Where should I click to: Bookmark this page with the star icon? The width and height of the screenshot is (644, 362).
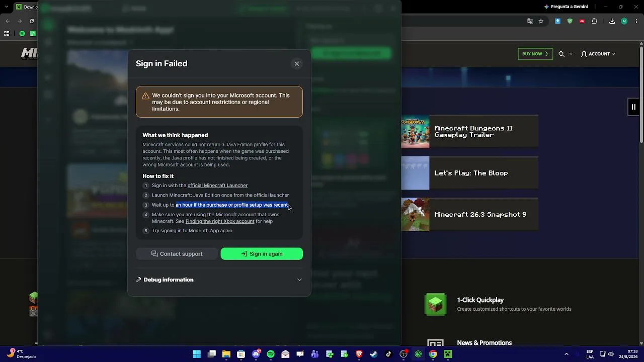tap(541, 21)
